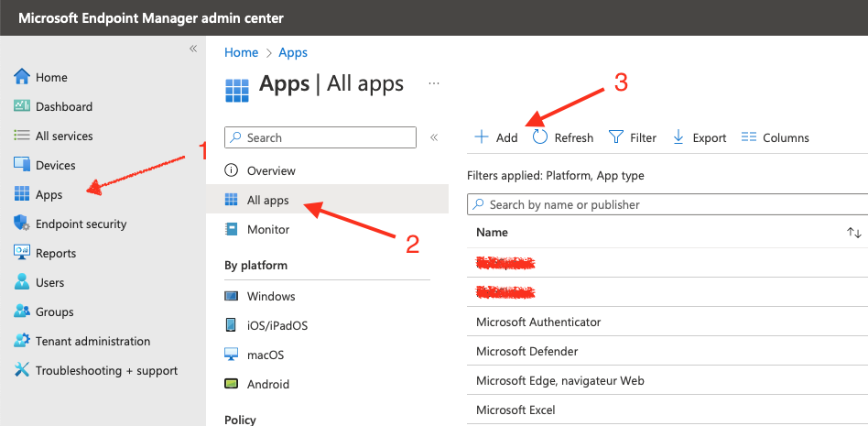Click the Android platform icon

[x=232, y=384]
